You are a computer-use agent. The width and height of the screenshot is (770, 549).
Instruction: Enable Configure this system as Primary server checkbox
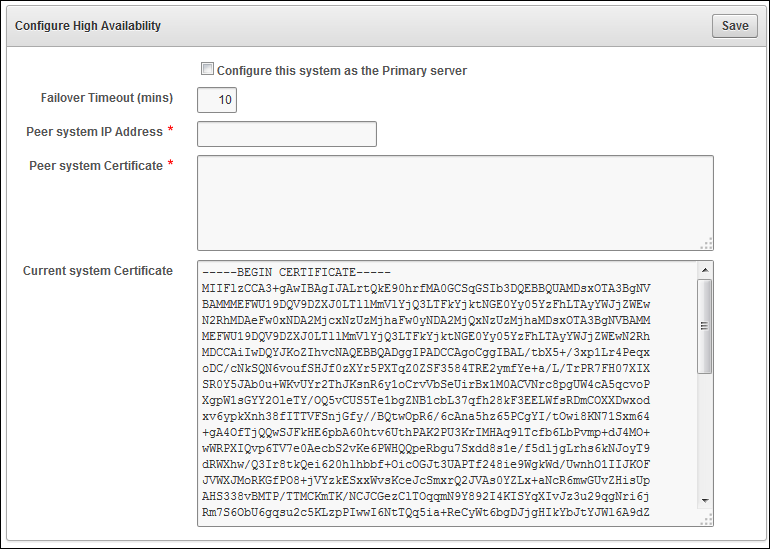tap(207, 69)
